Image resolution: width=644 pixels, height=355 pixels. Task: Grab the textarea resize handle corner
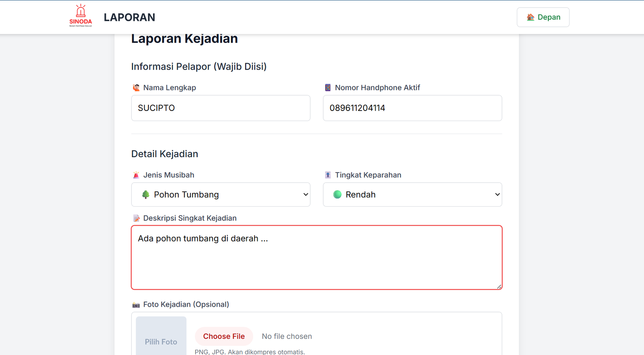[499, 287]
